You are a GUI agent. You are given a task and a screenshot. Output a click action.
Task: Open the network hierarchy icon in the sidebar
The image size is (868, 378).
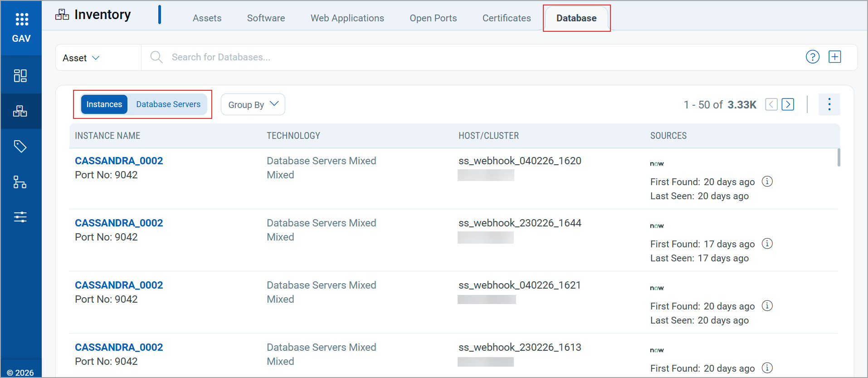pyautogui.click(x=20, y=182)
